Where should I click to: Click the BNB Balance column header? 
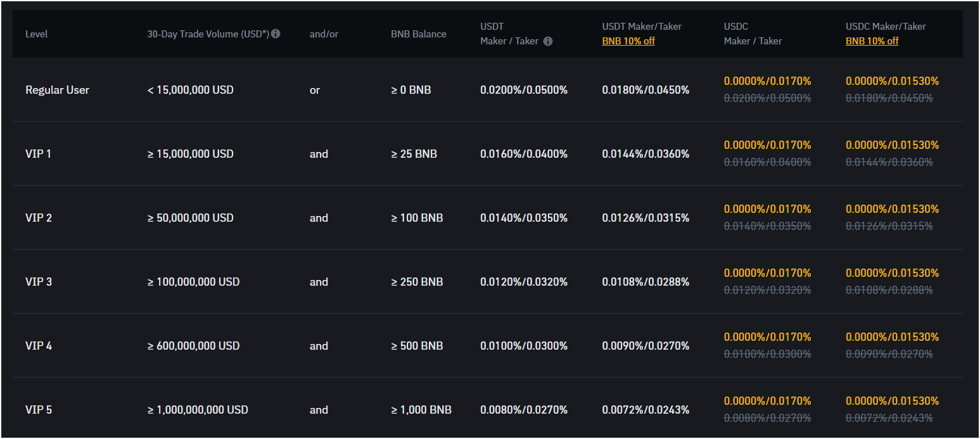[418, 34]
